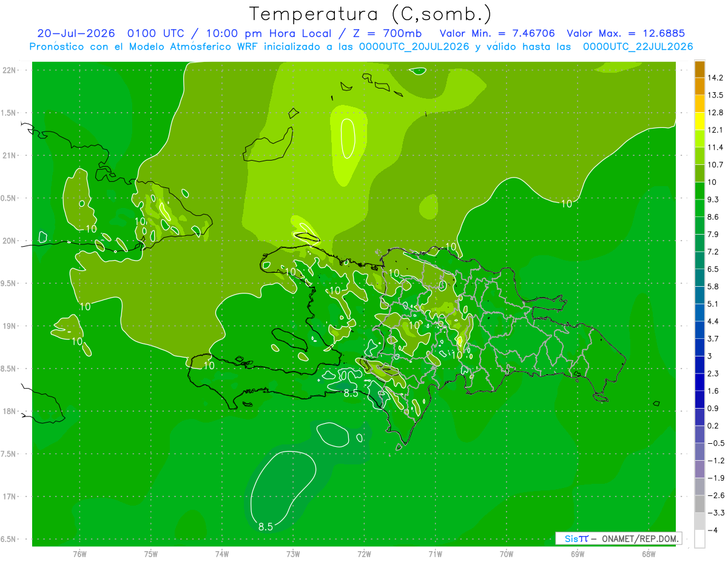Click the legend value '12.8'
The image size is (728, 562).
point(715,113)
